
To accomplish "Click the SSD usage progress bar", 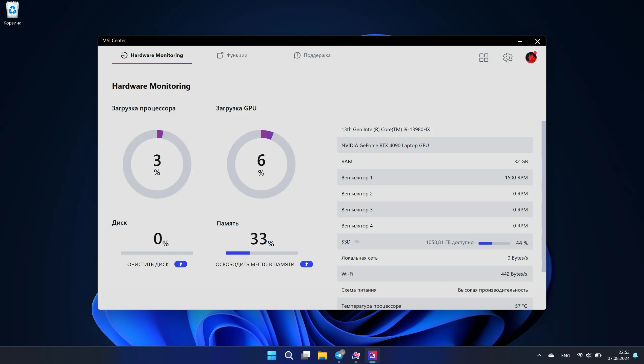I will click(x=494, y=243).
